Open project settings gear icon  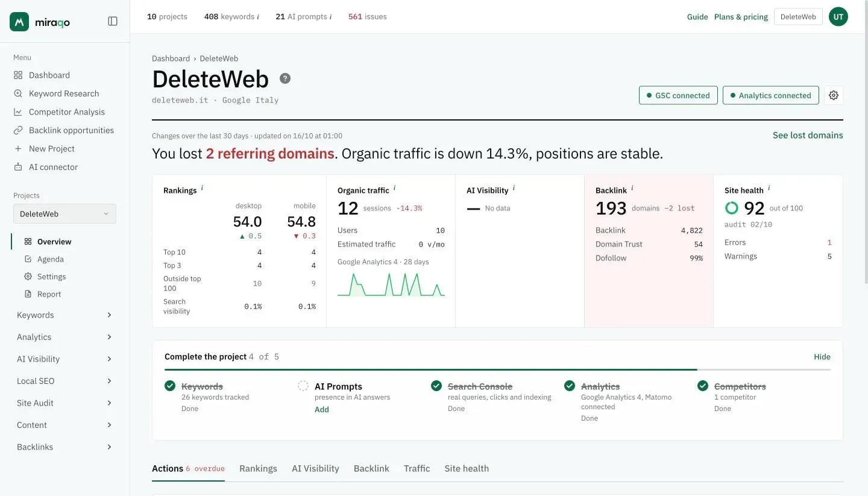pos(834,95)
